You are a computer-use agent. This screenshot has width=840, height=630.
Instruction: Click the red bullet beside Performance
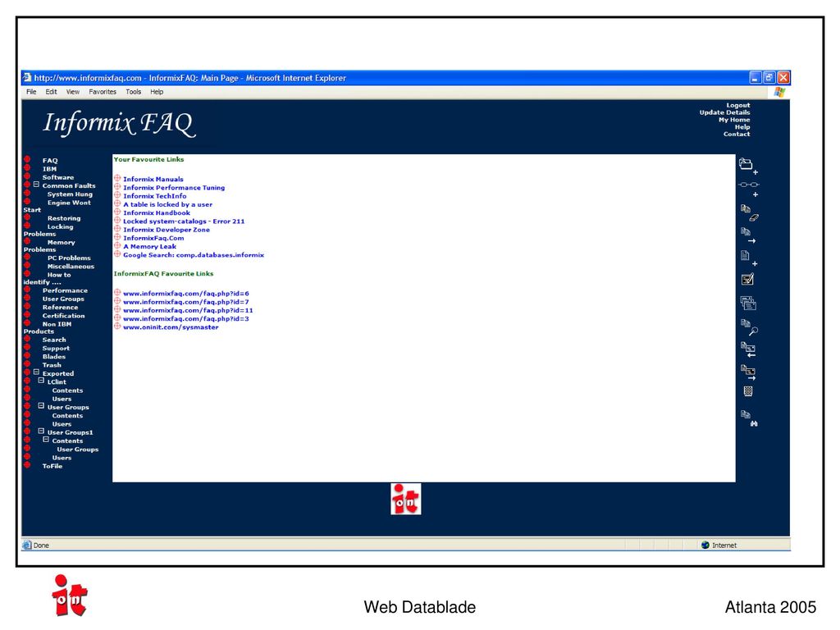coord(27,290)
